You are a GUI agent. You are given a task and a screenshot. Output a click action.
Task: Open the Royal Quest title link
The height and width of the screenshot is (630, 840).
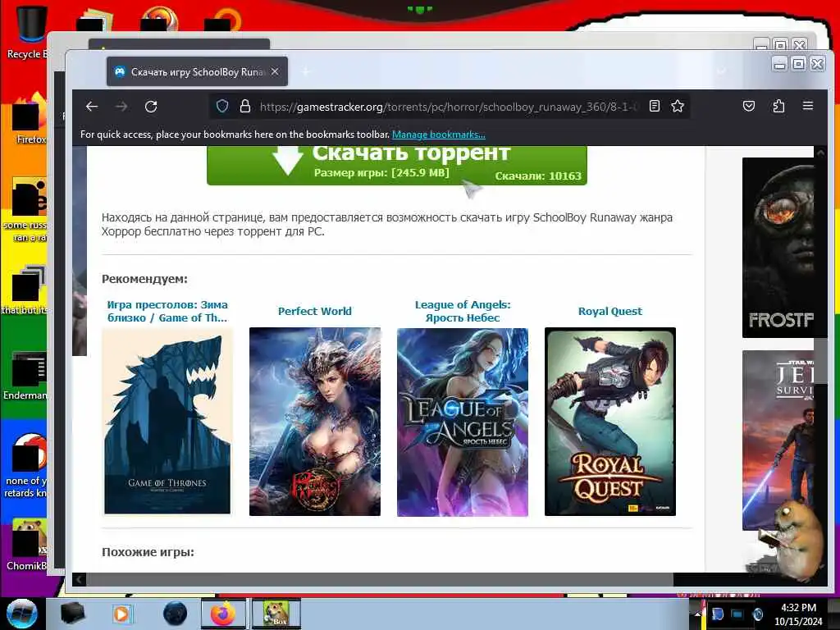click(x=610, y=311)
